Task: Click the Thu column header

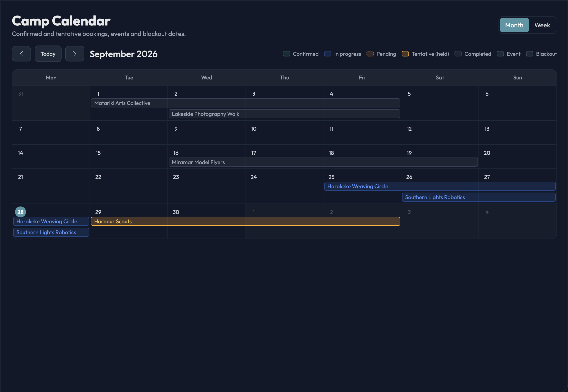Action: [x=284, y=78]
